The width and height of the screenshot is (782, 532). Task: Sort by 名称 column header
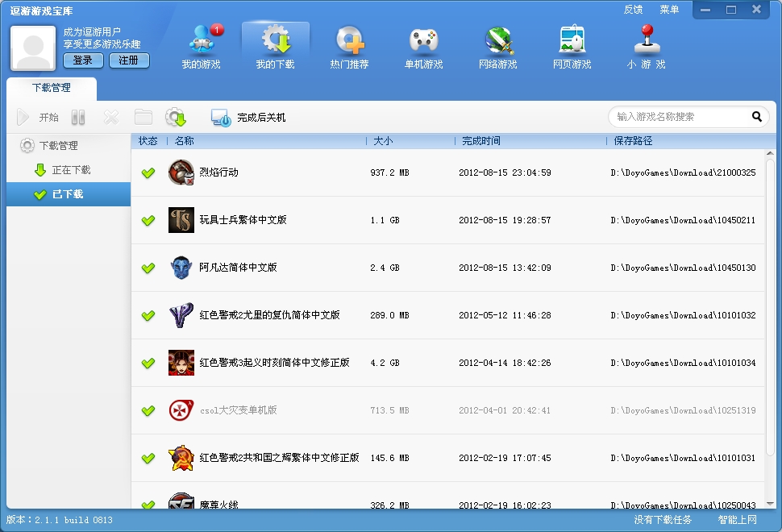185,141
